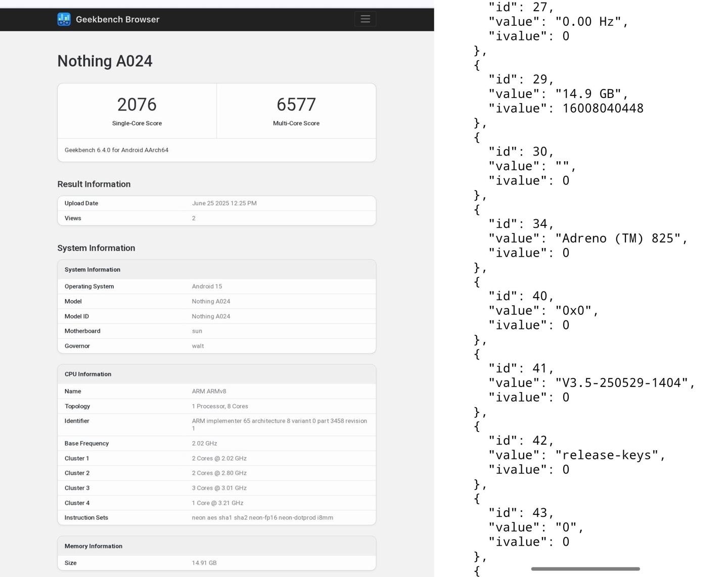Click the Geekbench logo icon
The image size is (728, 577).
pos(64,19)
